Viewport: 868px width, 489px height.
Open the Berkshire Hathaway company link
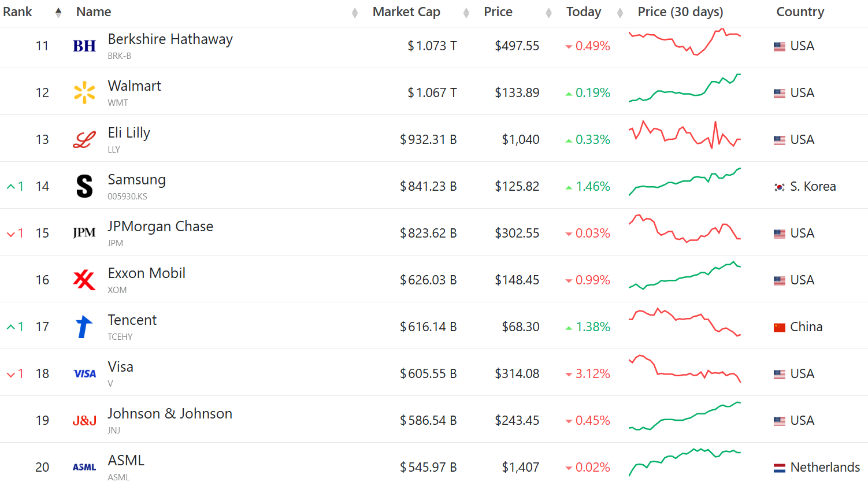(170, 39)
